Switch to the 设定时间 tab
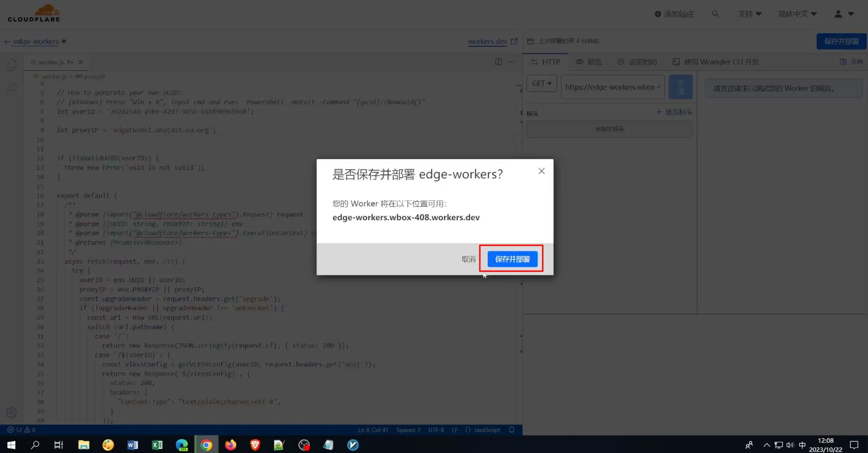 pos(637,62)
